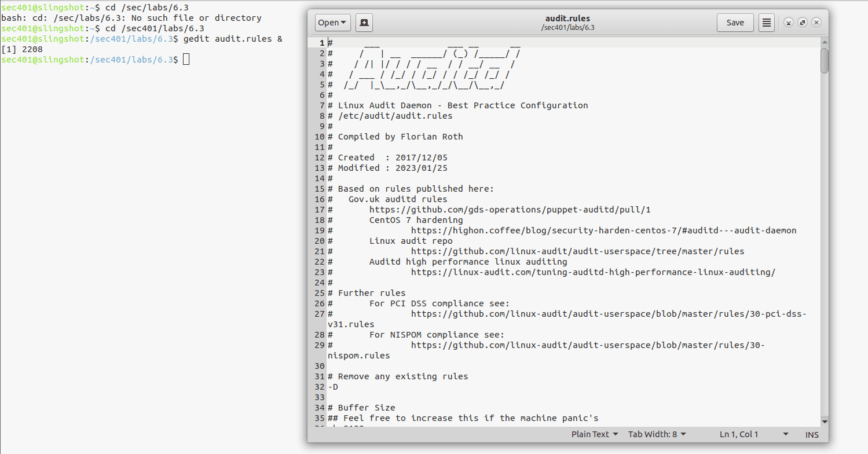
Task: Save the audit.rules file
Action: coord(735,22)
